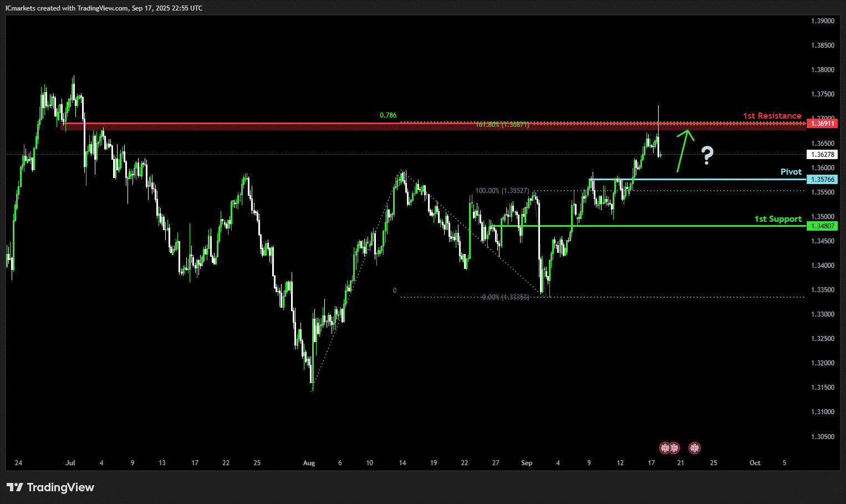Image resolution: width=846 pixels, height=504 pixels.
Task: Click the blue 1.35766 pivot price tag
Action: [822, 180]
